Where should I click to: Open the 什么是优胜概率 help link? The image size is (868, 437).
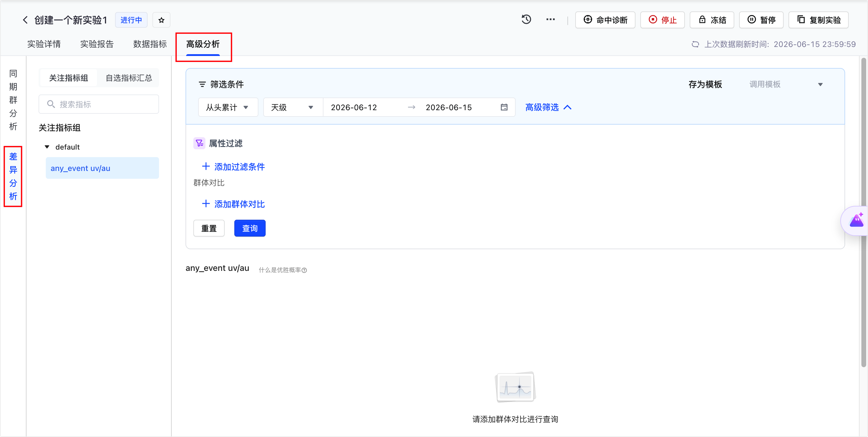pos(283,270)
